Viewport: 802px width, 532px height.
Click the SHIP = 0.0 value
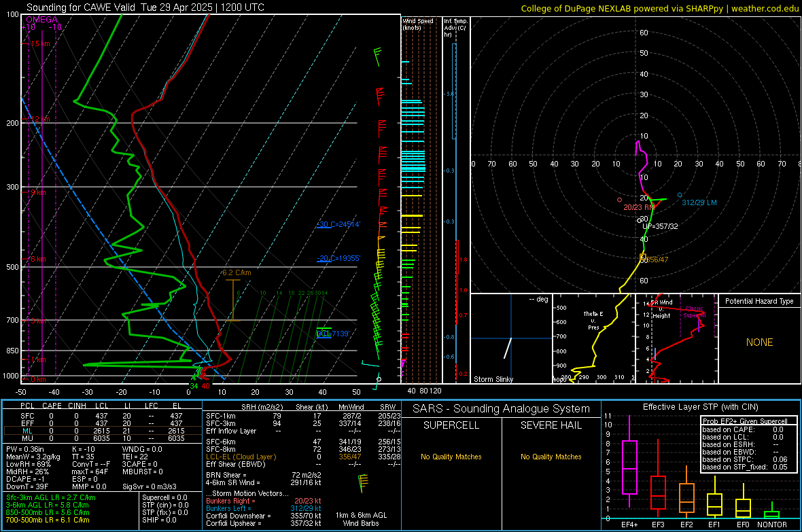click(159, 520)
